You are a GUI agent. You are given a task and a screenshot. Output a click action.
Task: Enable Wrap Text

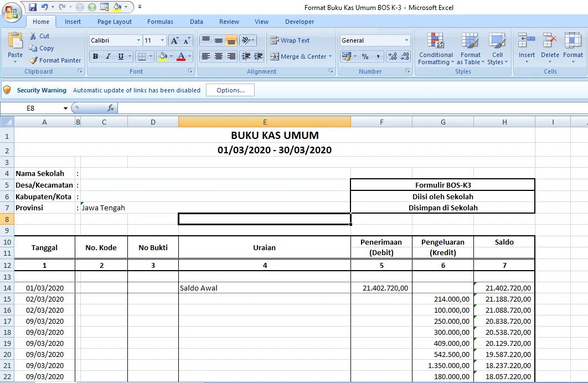290,40
